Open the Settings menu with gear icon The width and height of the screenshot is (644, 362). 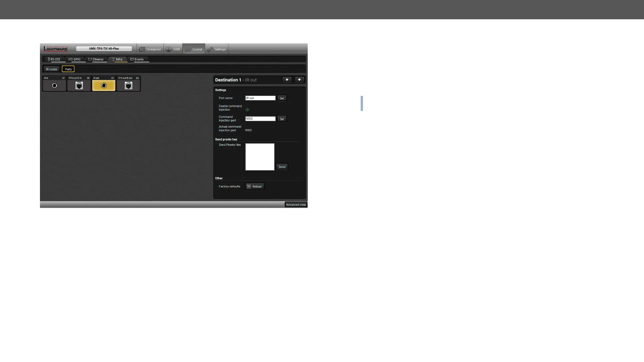click(x=216, y=49)
